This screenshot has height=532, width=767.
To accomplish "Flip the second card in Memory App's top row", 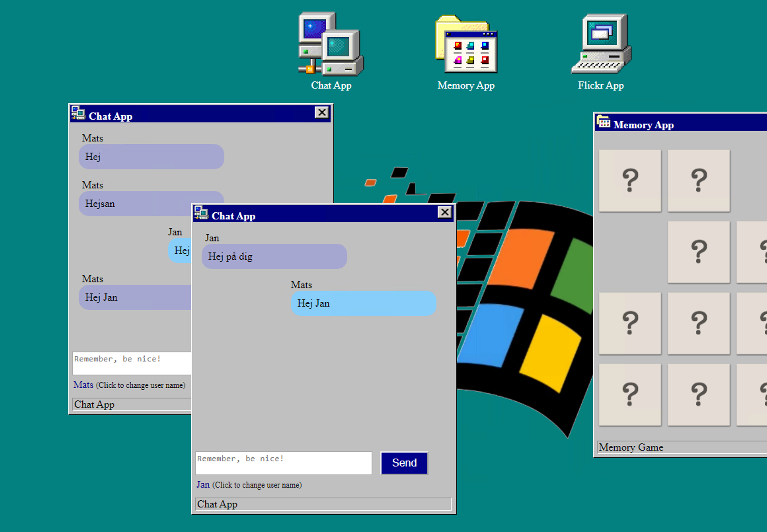I will pyautogui.click(x=699, y=181).
